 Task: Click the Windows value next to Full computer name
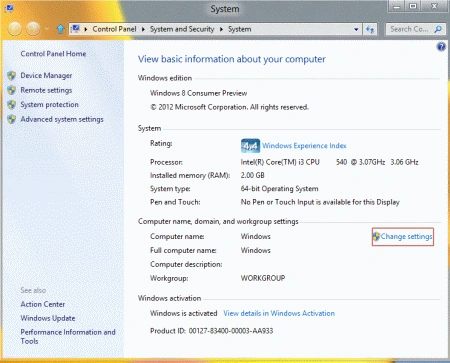pos(256,250)
